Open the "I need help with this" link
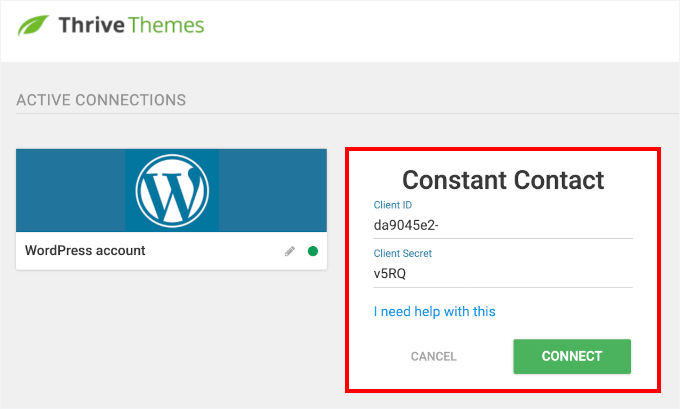This screenshot has width=680, height=409. [434, 312]
